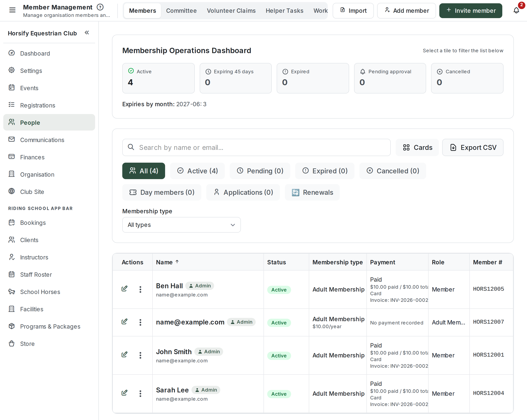Open the Renewals filter
Viewport: 527px width, 420px height.
(312, 192)
